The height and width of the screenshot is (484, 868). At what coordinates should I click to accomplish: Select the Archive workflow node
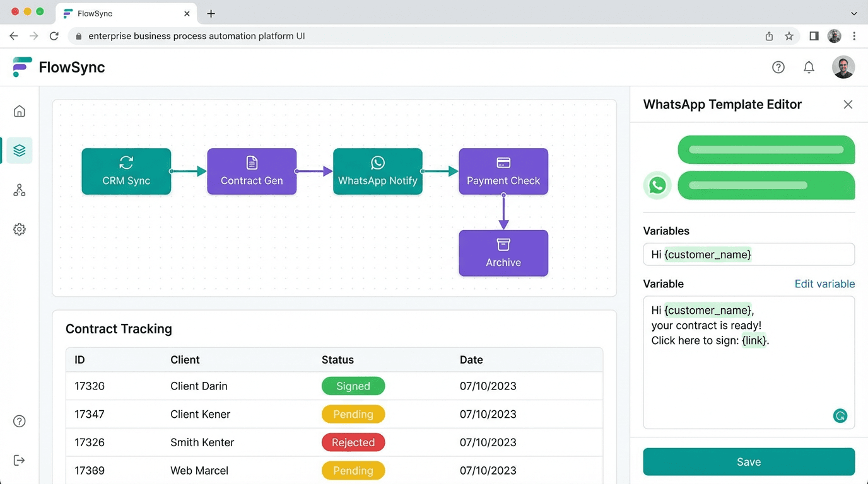503,253
